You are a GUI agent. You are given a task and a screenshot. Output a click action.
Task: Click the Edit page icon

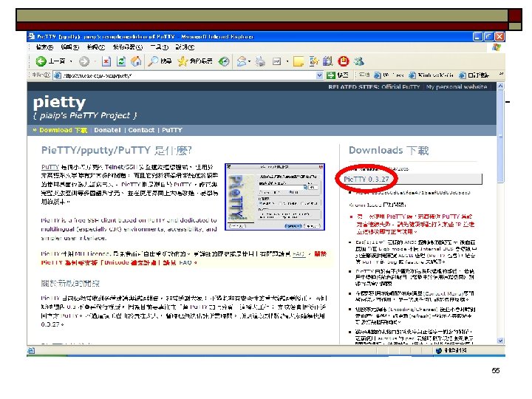(277, 61)
